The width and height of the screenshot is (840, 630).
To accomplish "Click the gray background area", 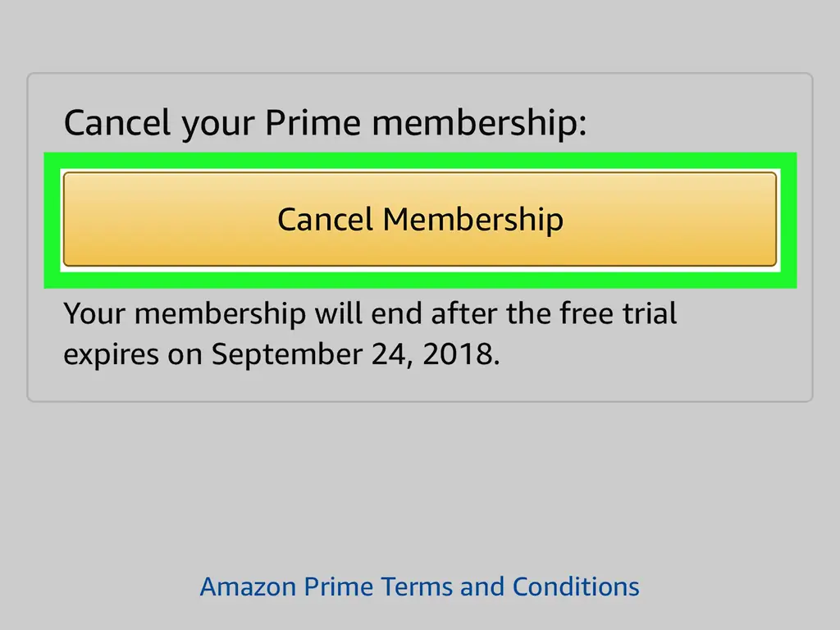I will click(x=420, y=484).
